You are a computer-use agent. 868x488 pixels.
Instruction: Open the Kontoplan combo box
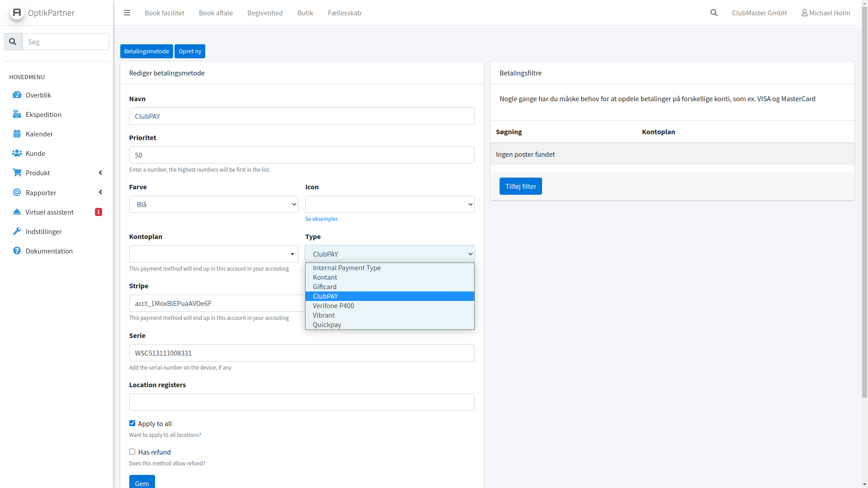coord(213,254)
